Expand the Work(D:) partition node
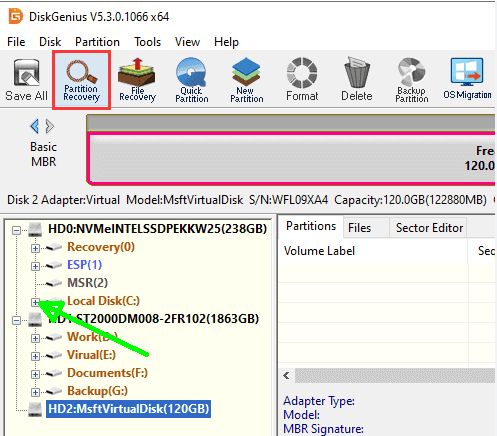This screenshot has width=497, height=436. click(35, 338)
